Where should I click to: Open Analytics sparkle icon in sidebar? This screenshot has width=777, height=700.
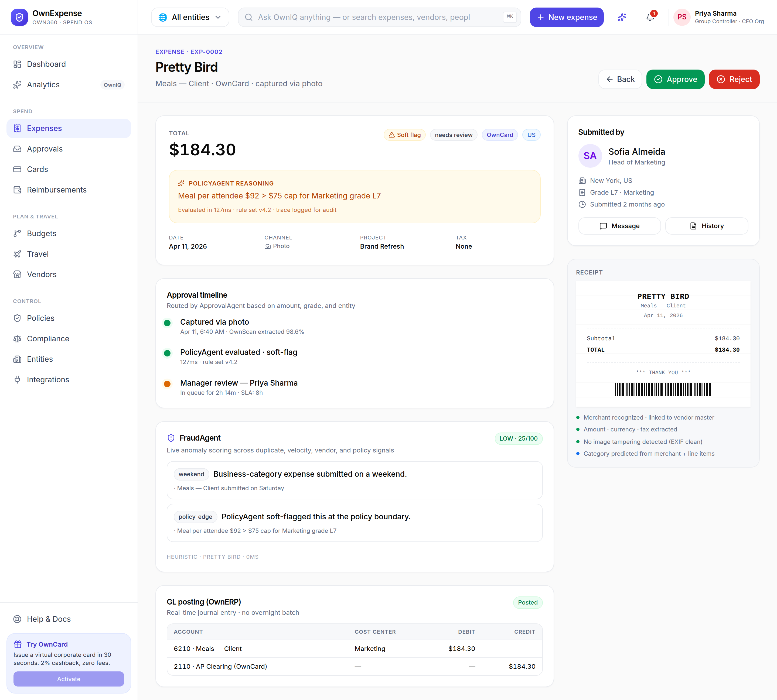coord(17,85)
